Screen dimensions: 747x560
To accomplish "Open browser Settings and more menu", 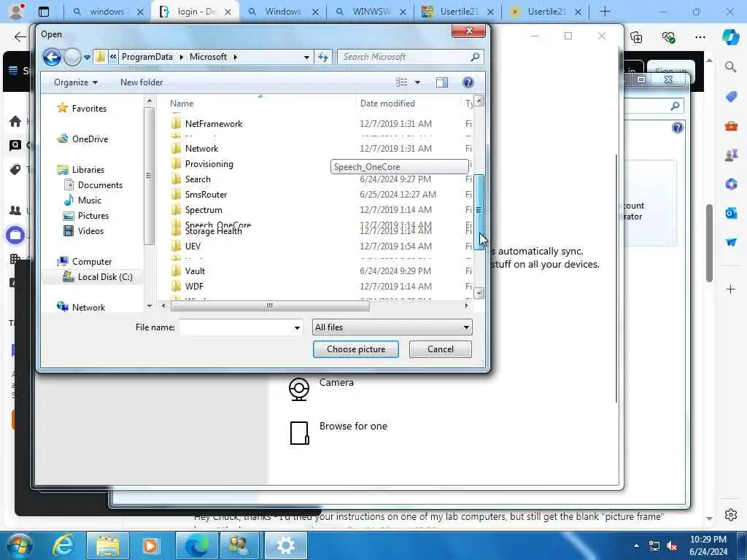I will tap(700, 37).
